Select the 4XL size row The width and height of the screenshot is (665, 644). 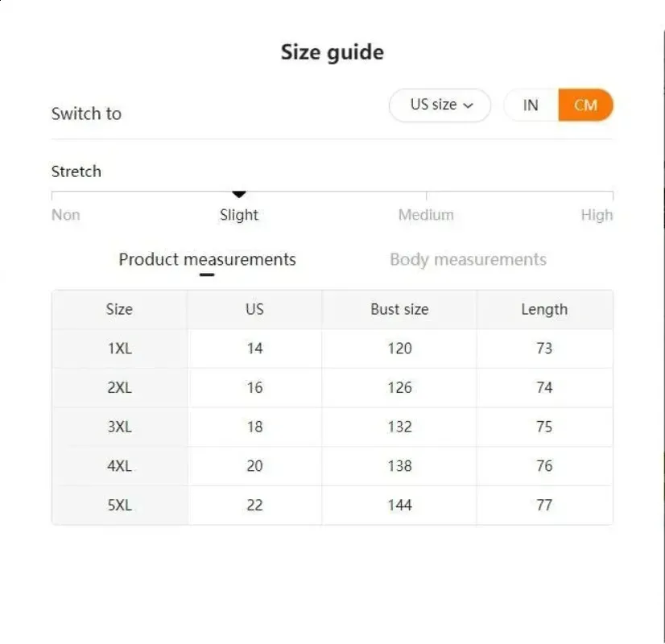119,466
